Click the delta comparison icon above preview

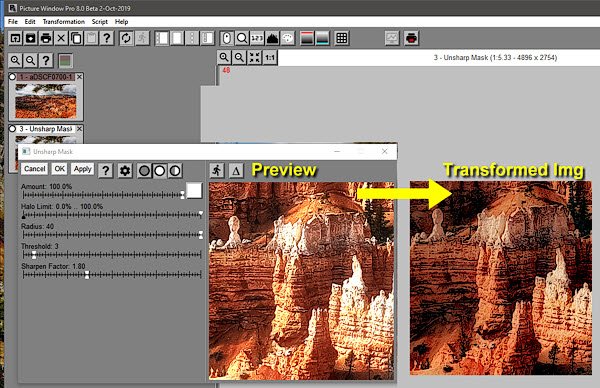pyautogui.click(x=236, y=171)
